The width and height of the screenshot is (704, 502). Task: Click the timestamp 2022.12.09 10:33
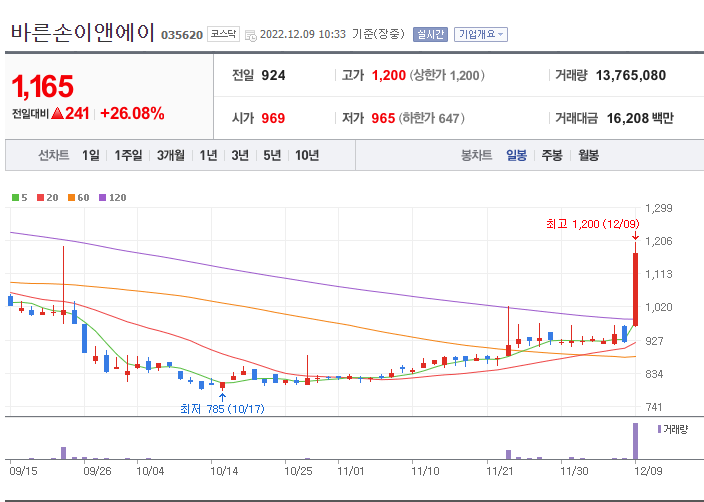coord(303,34)
